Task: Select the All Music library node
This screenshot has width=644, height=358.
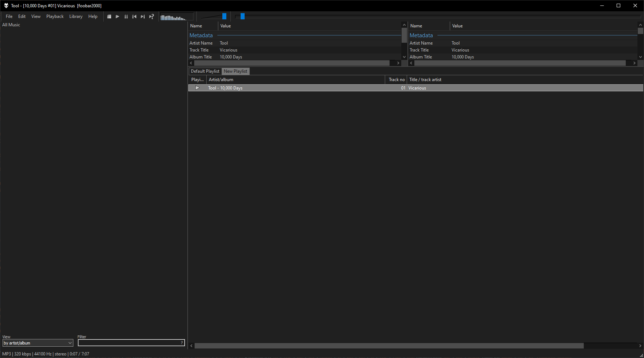Action: 11,25
